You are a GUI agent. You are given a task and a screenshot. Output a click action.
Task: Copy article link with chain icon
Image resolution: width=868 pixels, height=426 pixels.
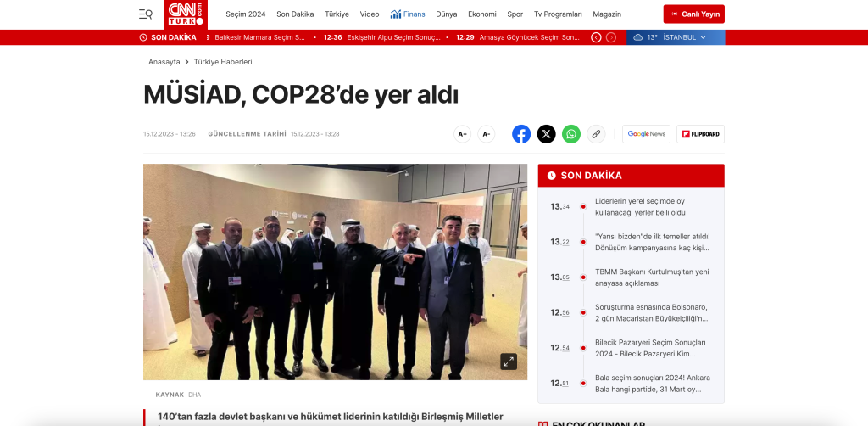(x=596, y=134)
